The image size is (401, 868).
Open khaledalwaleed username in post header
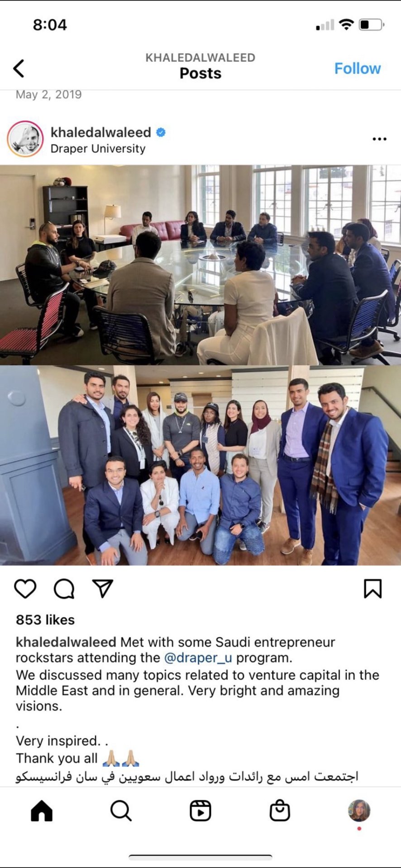click(101, 132)
